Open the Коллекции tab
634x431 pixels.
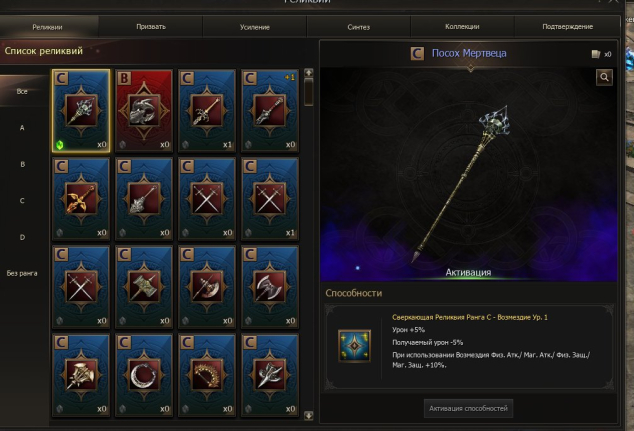pos(462,27)
